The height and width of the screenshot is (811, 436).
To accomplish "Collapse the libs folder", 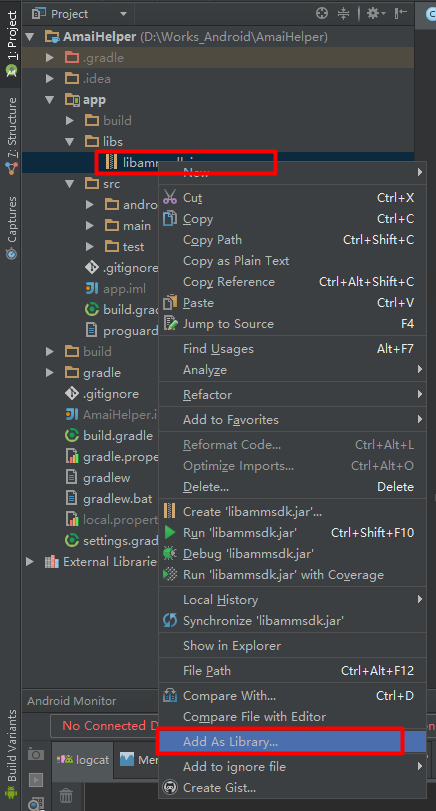I will (x=70, y=141).
